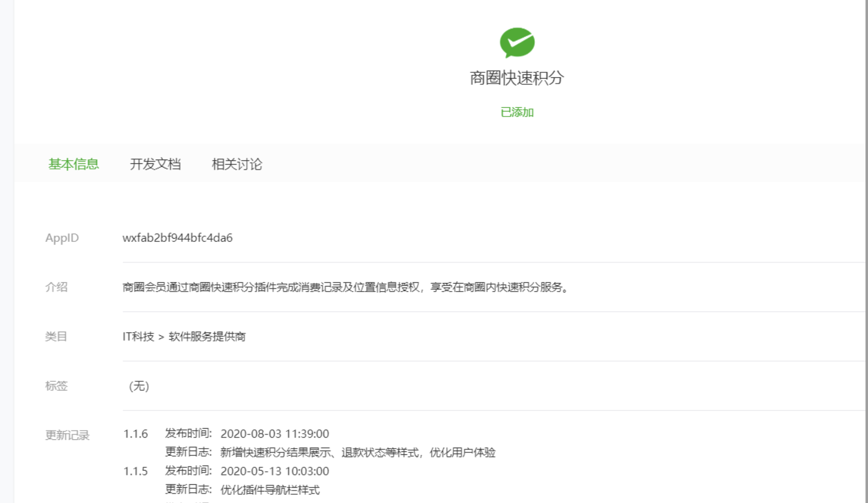This screenshot has height=503, width=868.
Task: Click the 商圈快速积分 plugin title
Action: (x=517, y=78)
